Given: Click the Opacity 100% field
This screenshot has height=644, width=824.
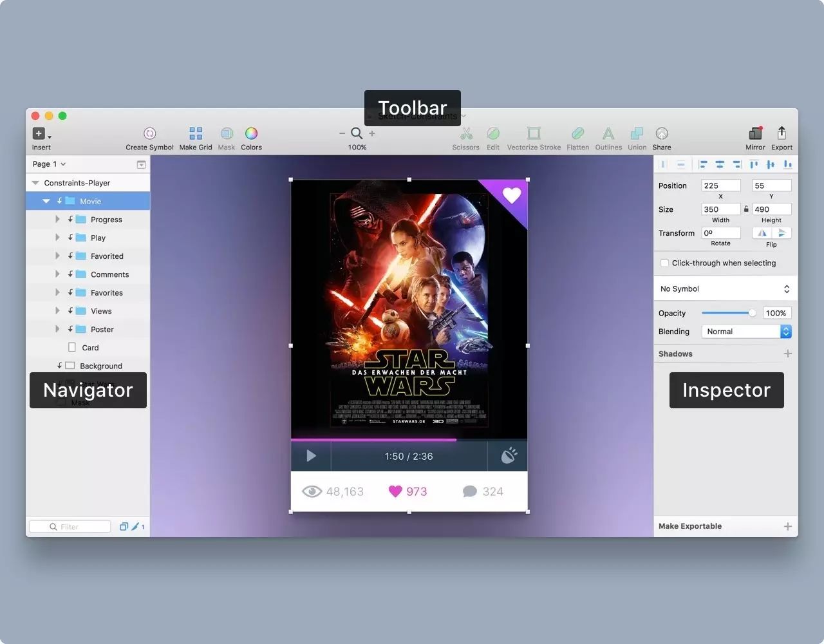Looking at the screenshot, I should coord(776,313).
